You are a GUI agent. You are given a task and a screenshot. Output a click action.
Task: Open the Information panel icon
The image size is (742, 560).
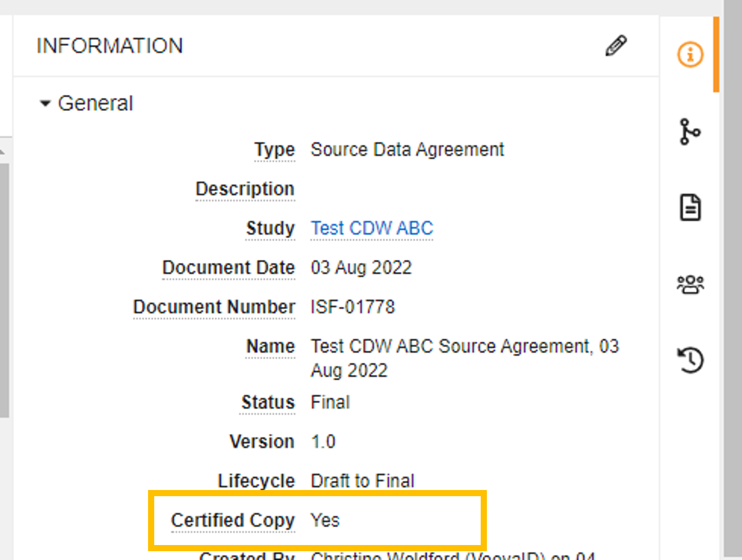690,55
